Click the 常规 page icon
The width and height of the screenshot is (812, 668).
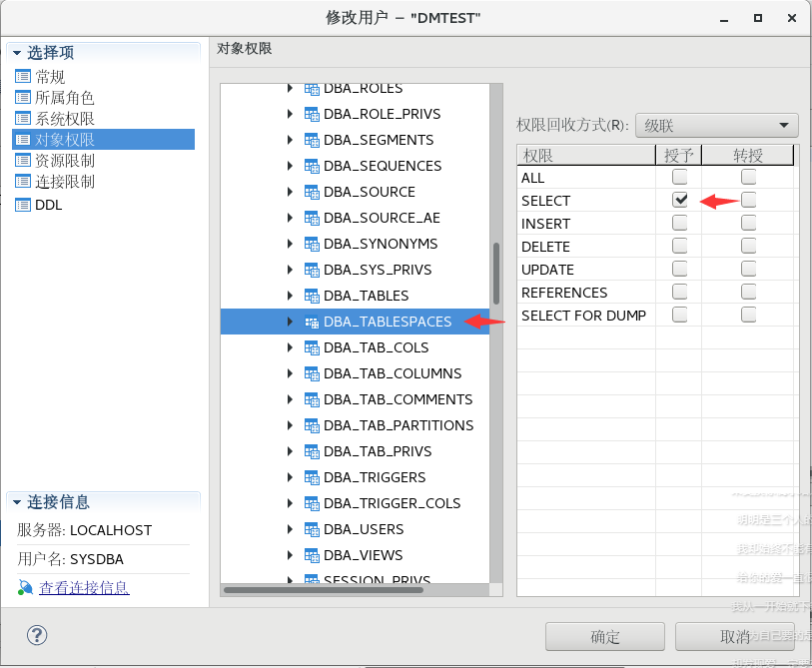(x=23, y=77)
